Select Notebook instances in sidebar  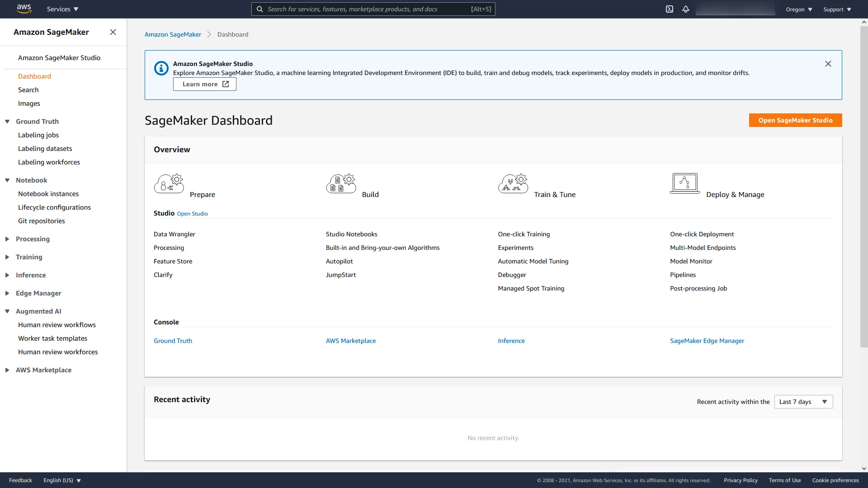48,194
